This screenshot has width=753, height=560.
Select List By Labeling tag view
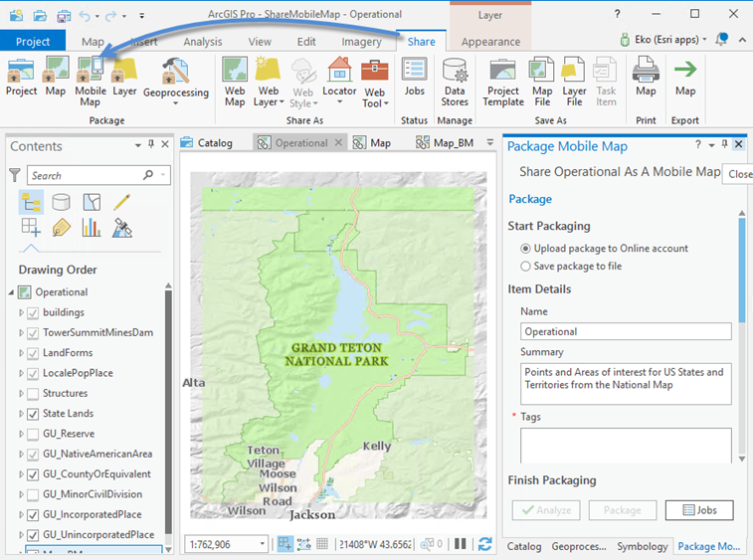(61, 228)
